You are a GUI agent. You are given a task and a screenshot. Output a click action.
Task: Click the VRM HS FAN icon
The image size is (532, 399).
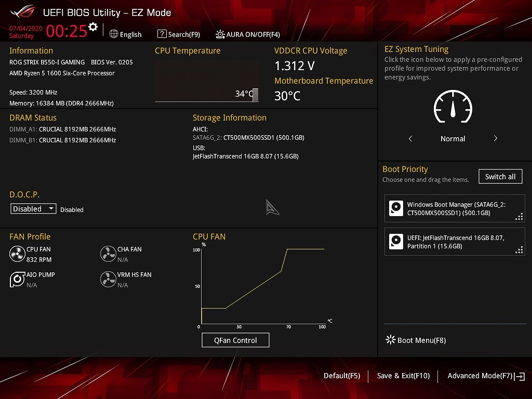pos(108,280)
